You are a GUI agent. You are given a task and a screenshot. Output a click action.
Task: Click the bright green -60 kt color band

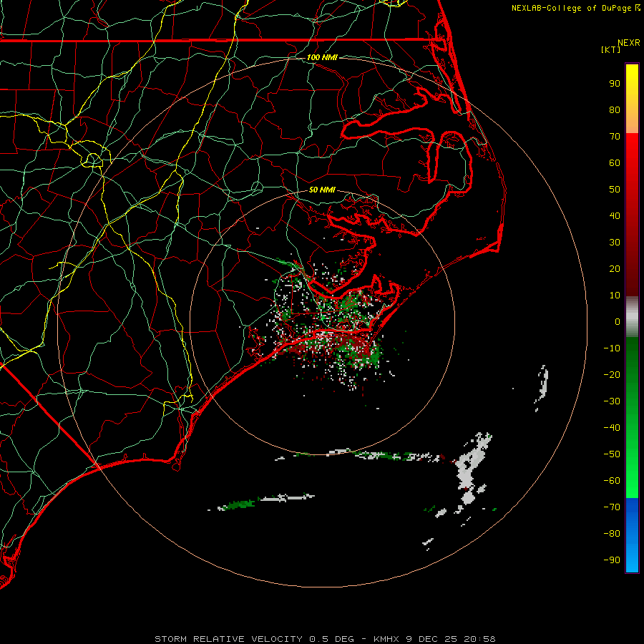[x=632, y=481]
